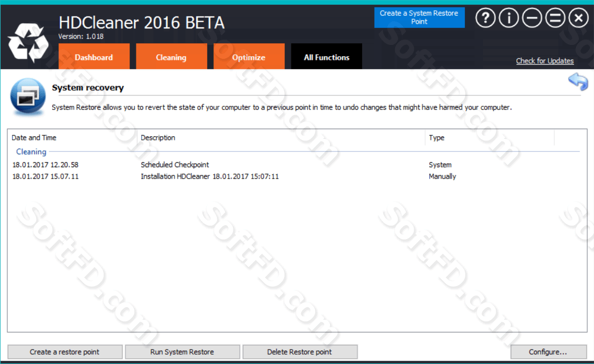Click the System recovery heading

pos(88,87)
